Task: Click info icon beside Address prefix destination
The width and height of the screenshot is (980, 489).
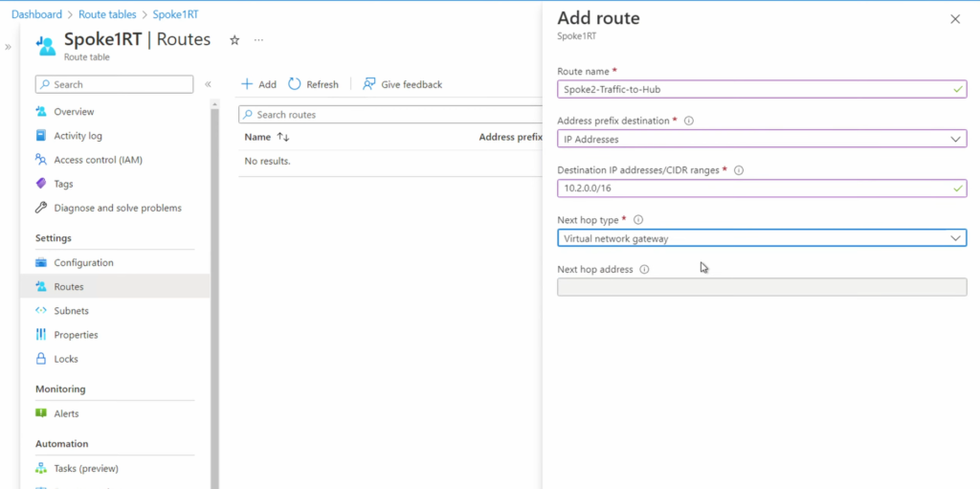Action: 689,121
